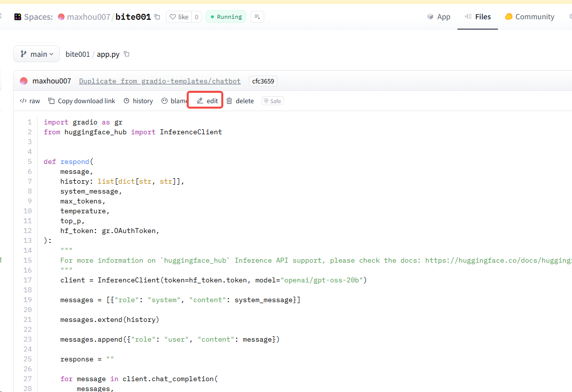Click 'system_message,' parameter on line 8
The height and width of the screenshot is (392, 572).
click(x=91, y=192)
